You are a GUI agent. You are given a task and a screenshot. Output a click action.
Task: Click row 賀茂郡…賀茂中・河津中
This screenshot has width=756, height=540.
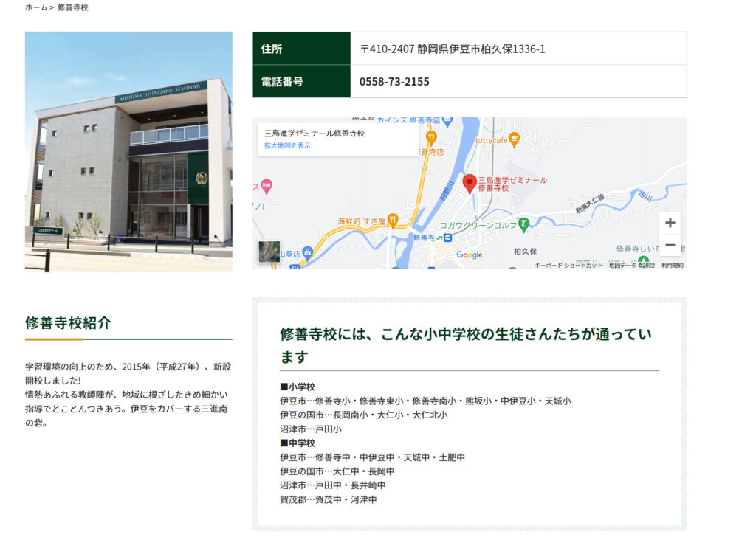point(329,499)
